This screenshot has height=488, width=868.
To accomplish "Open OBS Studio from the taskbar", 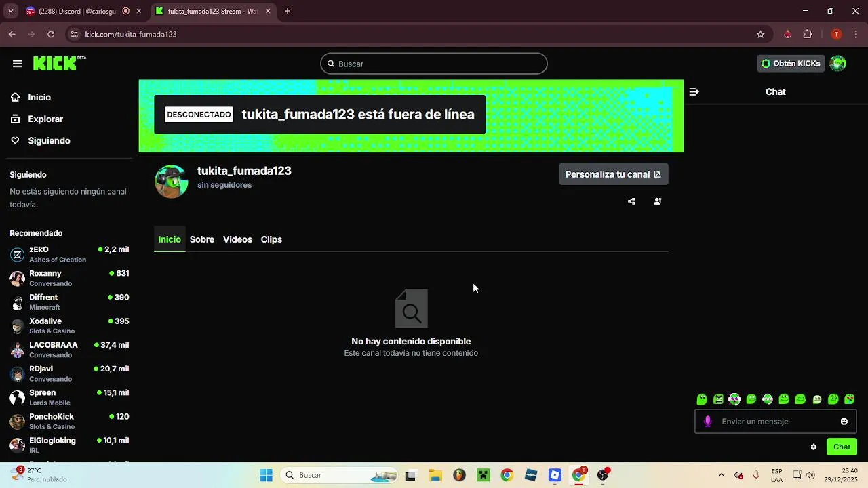I will [603, 476].
